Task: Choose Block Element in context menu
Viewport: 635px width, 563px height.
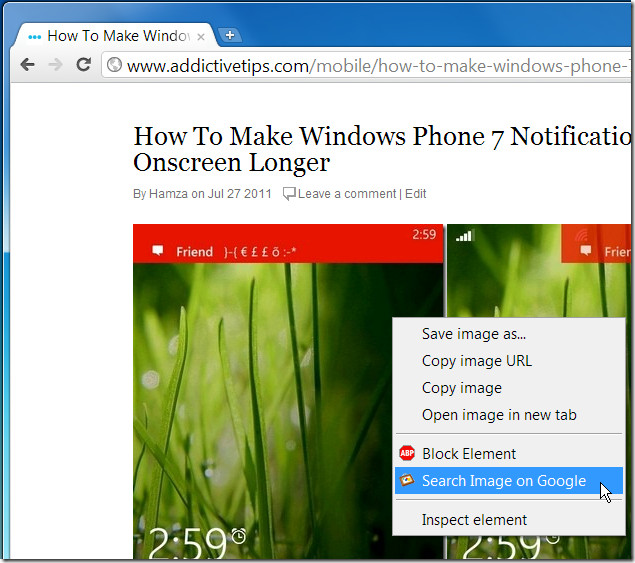Action: point(509,454)
